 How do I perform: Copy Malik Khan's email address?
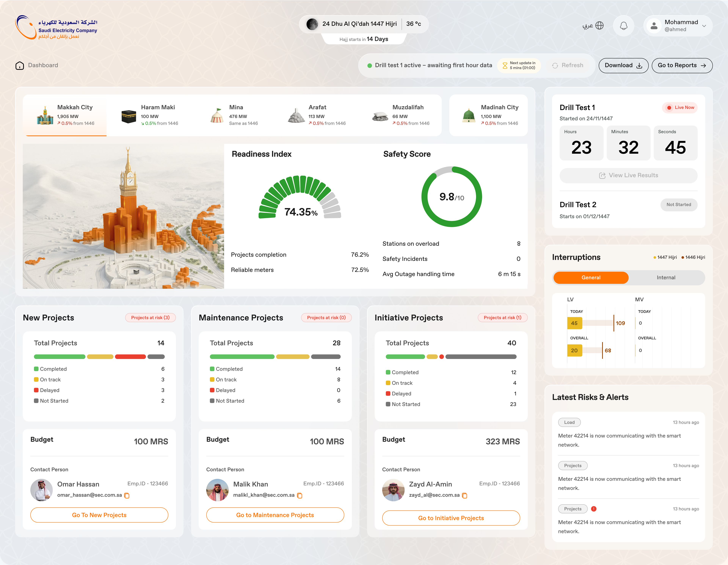(x=300, y=496)
